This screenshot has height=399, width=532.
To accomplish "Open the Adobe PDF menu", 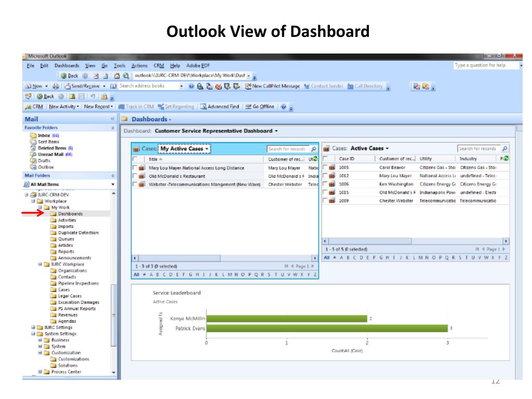I will point(198,65).
